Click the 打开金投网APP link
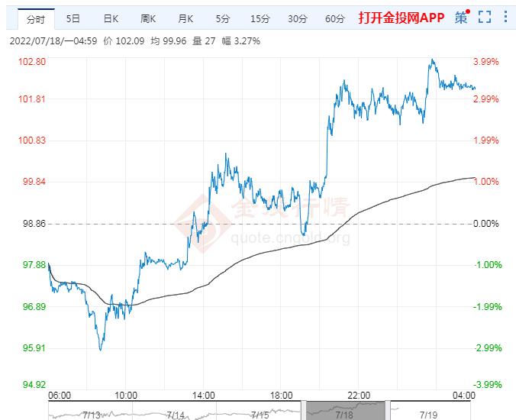Viewport: 516px width, 420px height. coord(402,18)
